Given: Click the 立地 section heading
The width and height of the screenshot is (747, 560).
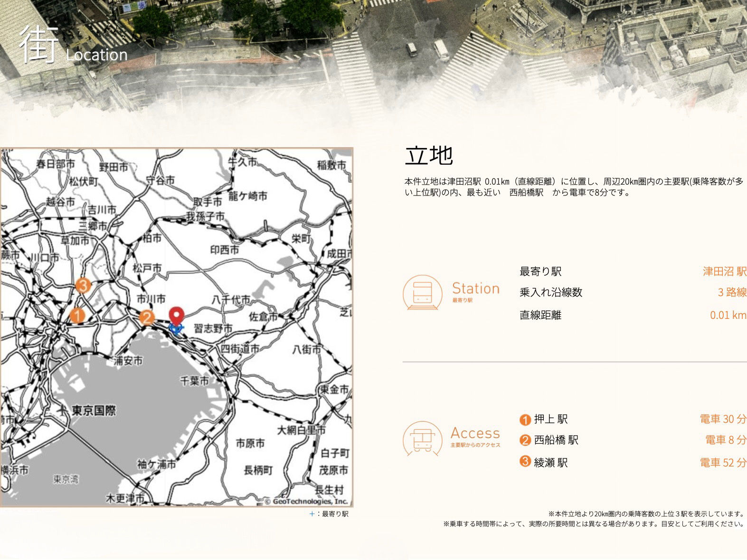Looking at the screenshot, I should [x=429, y=155].
